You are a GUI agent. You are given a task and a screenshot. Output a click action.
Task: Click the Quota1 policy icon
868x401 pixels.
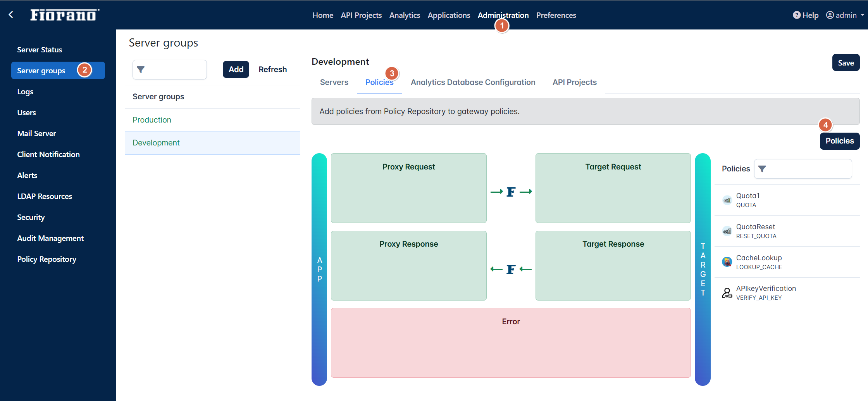point(727,200)
